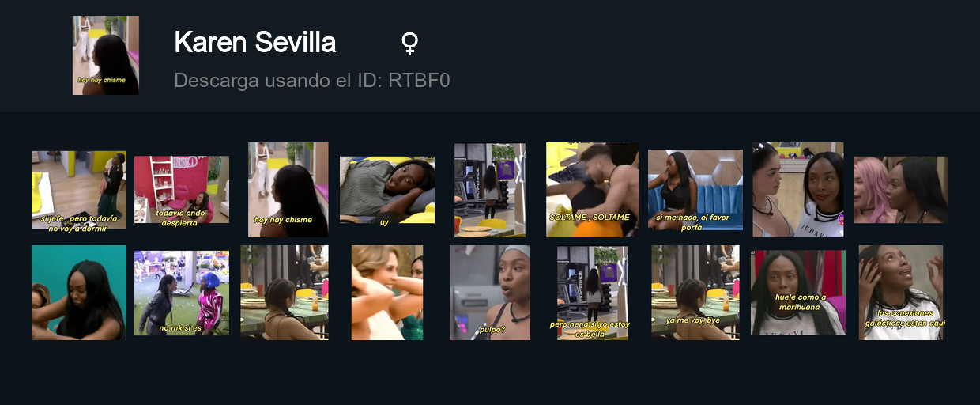Pick the teal background woman sticker
Viewport: 980px width, 405px height.
pyautogui.click(x=79, y=293)
